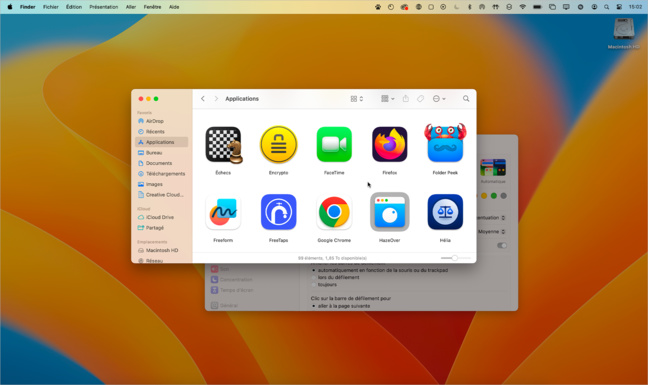Select Applications in the Finder sidebar
The width and height of the screenshot is (648, 385).
click(x=162, y=142)
